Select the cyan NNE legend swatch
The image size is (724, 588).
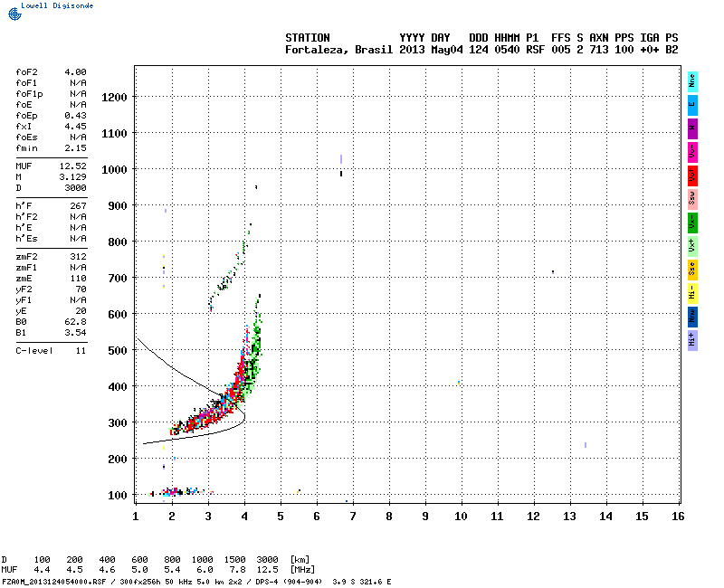point(692,82)
